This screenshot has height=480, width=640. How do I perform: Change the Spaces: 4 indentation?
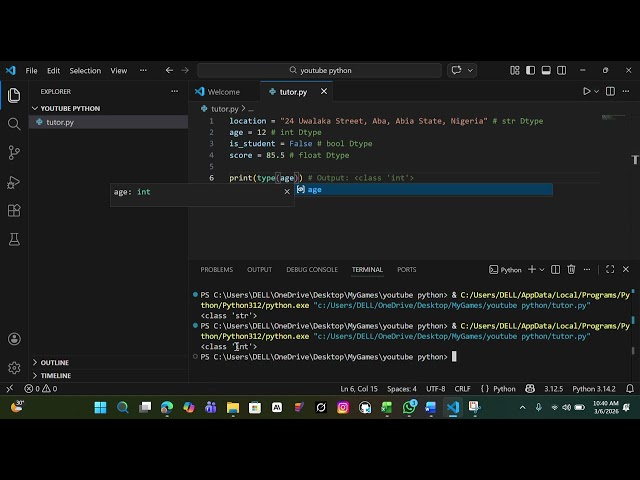[x=402, y=389]
